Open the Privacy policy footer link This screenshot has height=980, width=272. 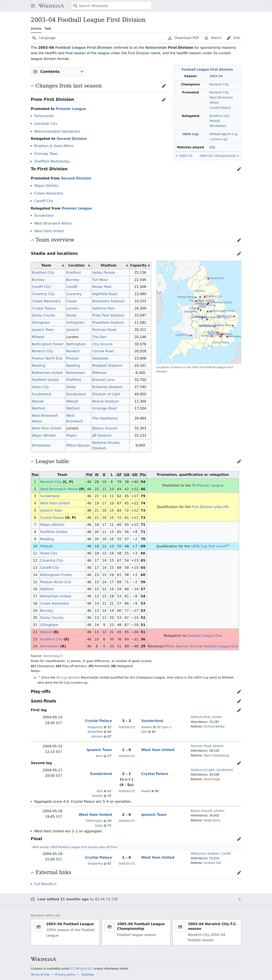(x=65, y=974)
